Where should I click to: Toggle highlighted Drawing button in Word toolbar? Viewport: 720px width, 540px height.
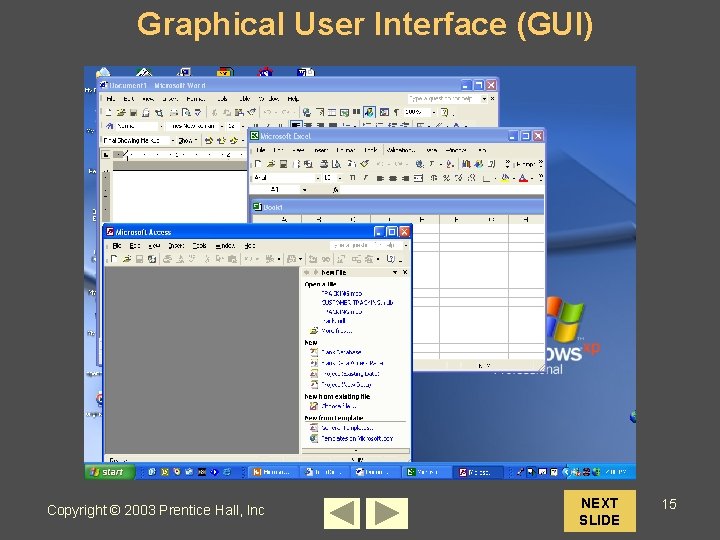tap(369, 112)
